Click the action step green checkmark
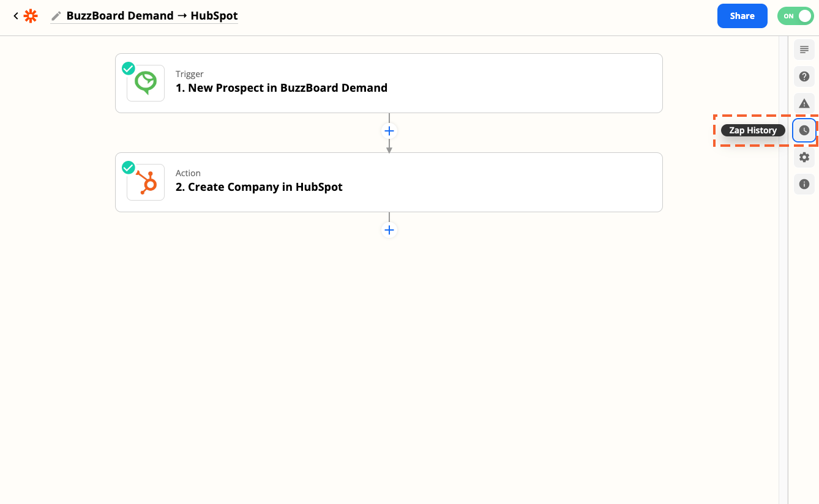The image size is (819, 504). click(129, 168)
